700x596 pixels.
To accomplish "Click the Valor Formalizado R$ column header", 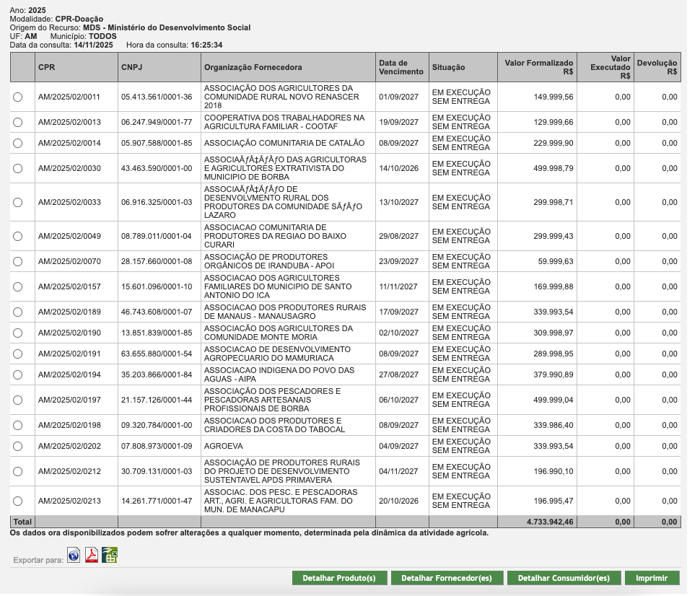I will (x=538, y=67).
